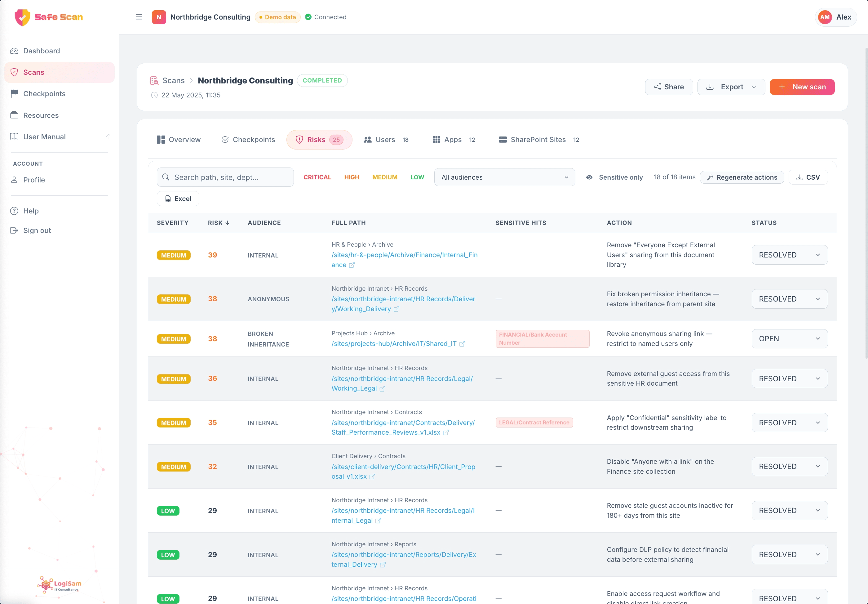Open status dropdown for Client_Proposal row

(789, 467)
